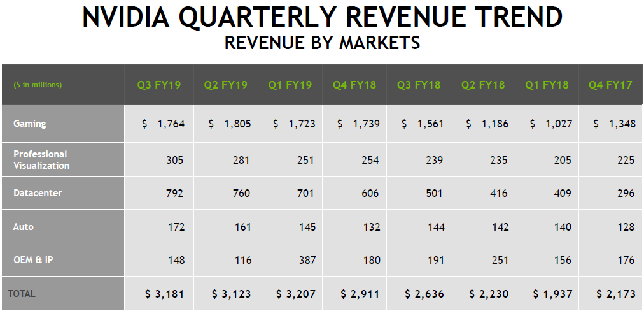Click the Q3 FY18 column header

pos(419,85)
